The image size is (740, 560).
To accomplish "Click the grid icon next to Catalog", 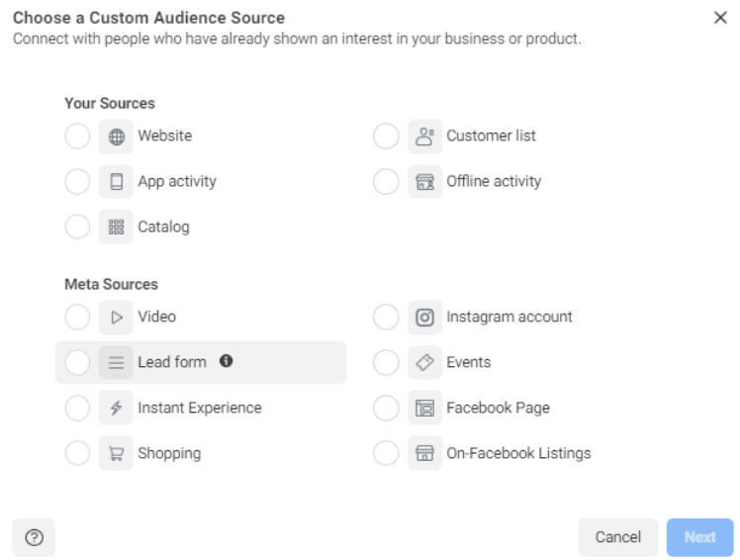I will pos(116,228).
